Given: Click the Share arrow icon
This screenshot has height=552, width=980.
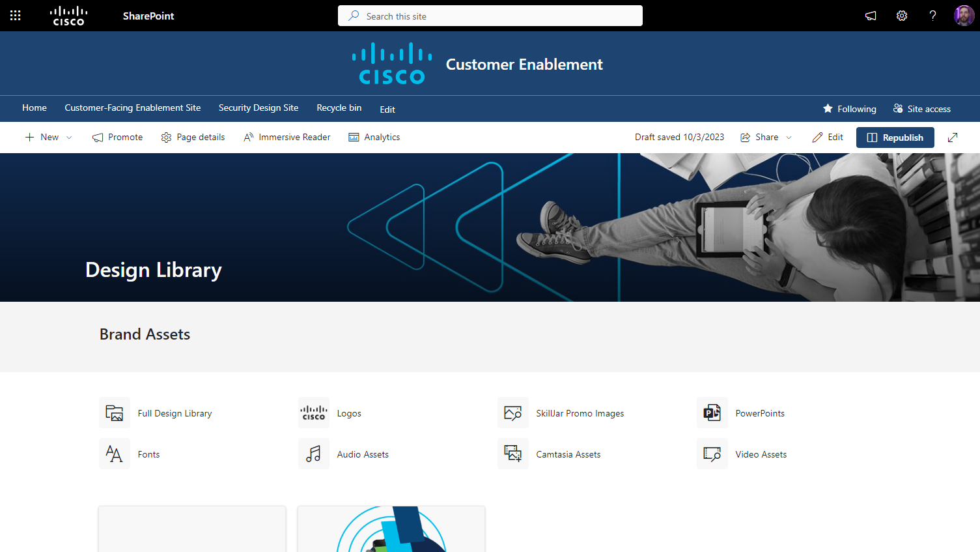Looking at the screenshot, I should (x=746, y=138).
